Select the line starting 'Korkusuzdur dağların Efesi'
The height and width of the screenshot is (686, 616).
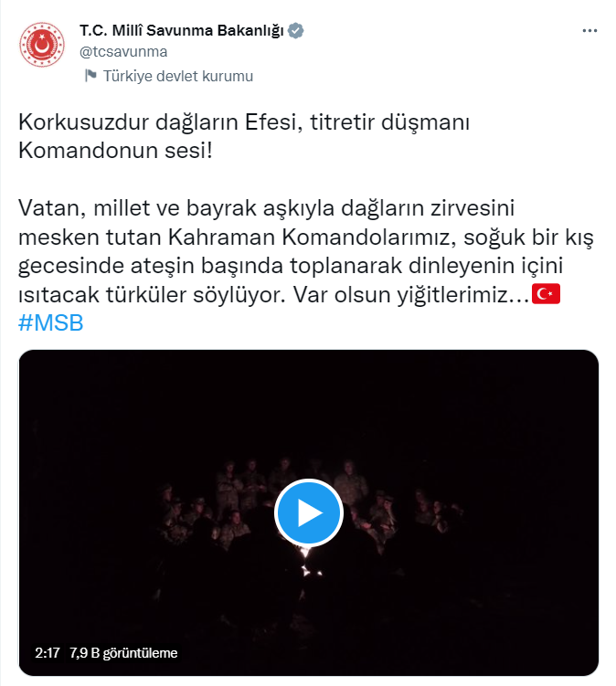coord(244,122)
